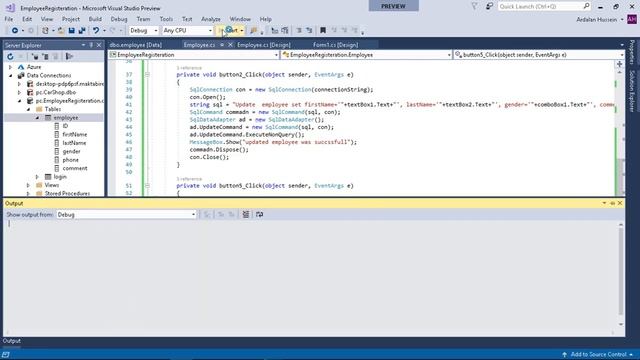The image size is (640, 360).
Task: Toggle word wrap in Output panel
Action: (x=260, y=215)
